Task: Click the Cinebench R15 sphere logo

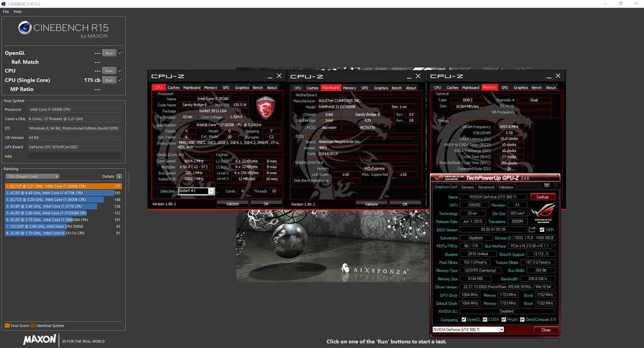Action: 25,28
